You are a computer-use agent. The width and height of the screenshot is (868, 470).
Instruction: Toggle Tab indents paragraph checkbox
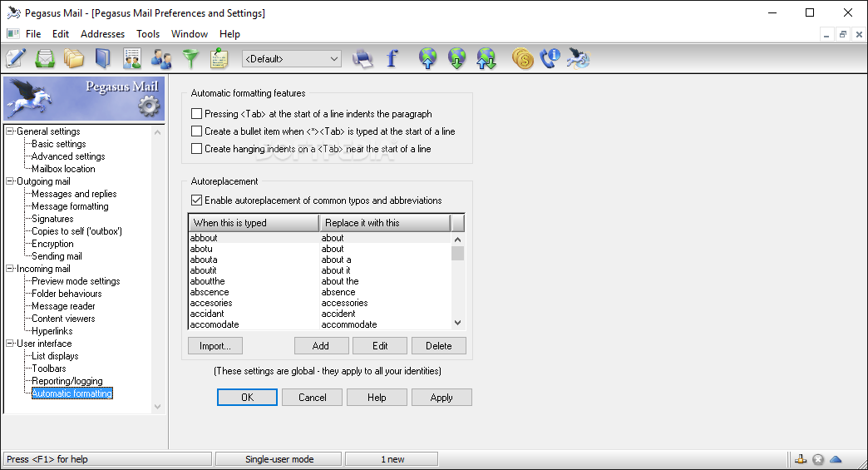(x=196, y=113)
